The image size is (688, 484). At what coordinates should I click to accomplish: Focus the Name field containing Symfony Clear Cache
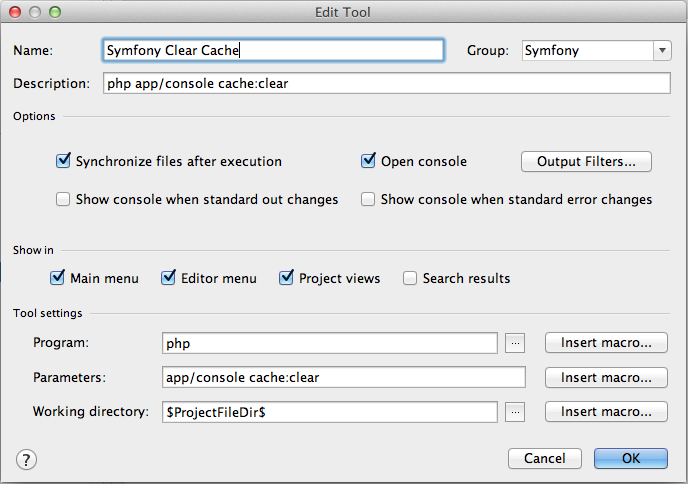click(273, 50)
